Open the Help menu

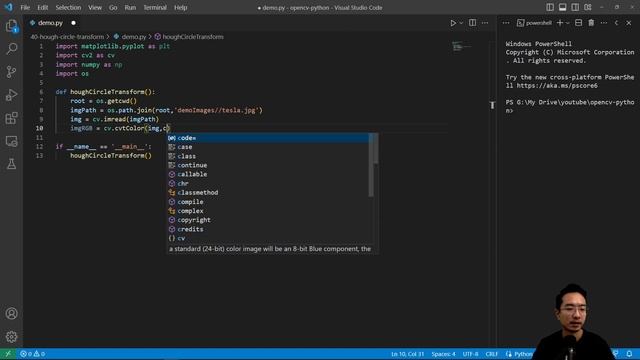(x=180, y=7)
